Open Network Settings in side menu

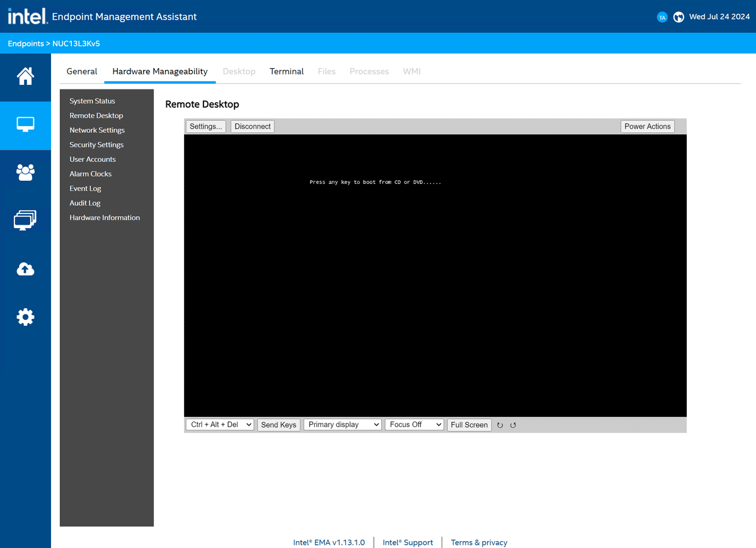click(x=97, y=130)
